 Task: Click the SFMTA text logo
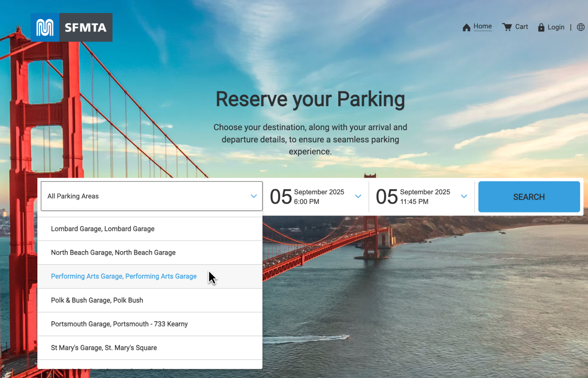86,28
